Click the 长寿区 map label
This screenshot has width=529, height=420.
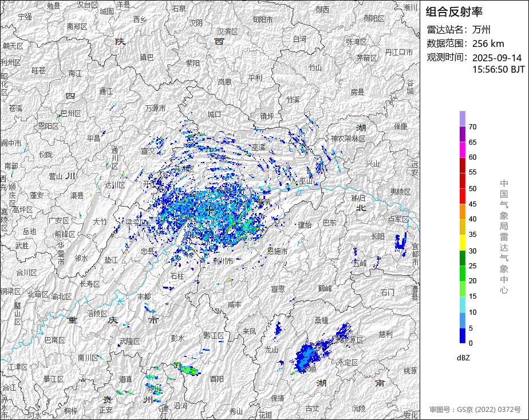tap(90, 284)
